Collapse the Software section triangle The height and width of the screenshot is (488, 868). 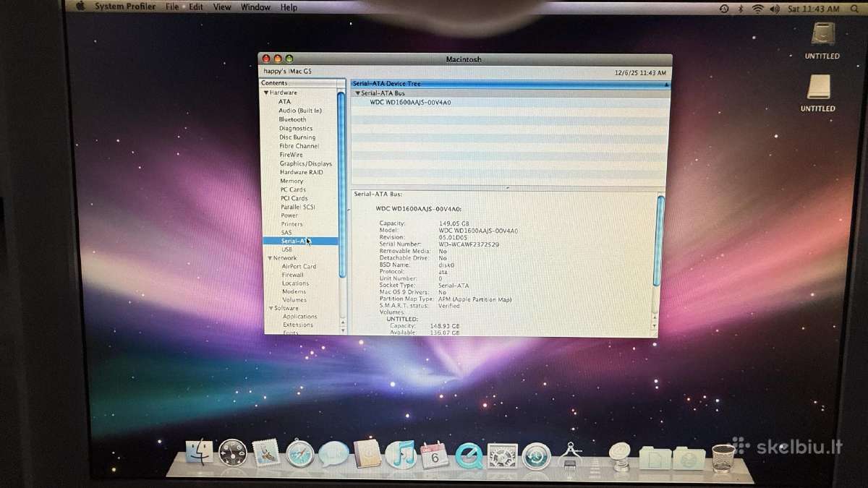271,309
